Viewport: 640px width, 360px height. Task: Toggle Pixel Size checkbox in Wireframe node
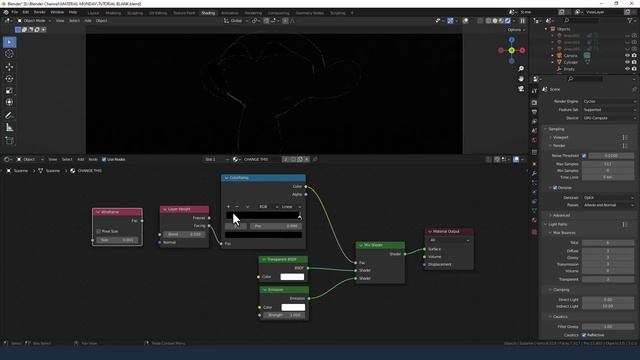pyautogui.click(x=98, y=231)
